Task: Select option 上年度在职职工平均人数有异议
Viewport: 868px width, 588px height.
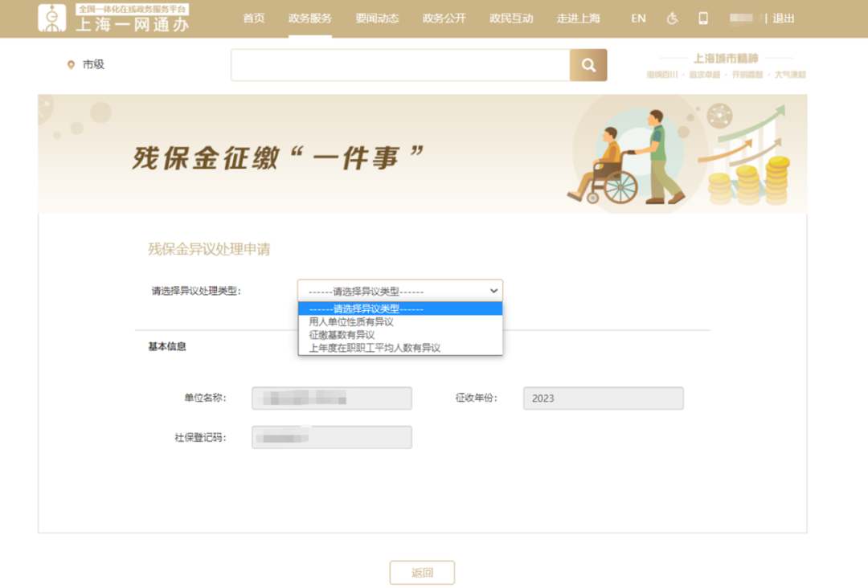Action: tap(400, 348)
